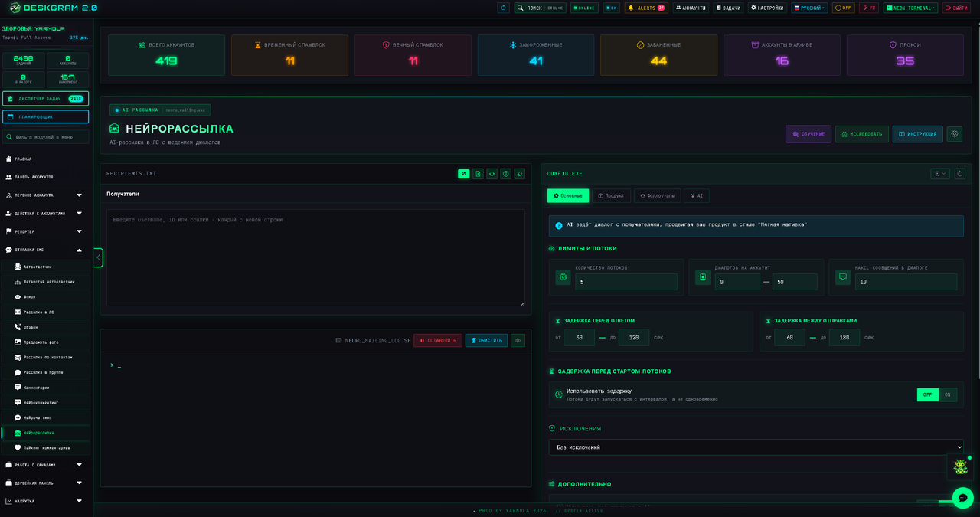Viewport: 980px width, 517px height.
Task: Click the eraser icon in recipients.txt toolbar
Action: click(x=520, y=174)
